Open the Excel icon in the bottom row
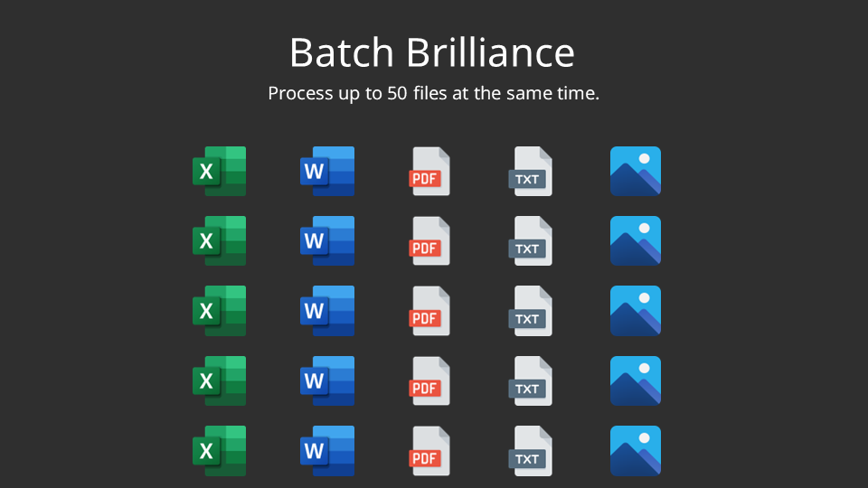The image size is (868, 488). (219, 450)
